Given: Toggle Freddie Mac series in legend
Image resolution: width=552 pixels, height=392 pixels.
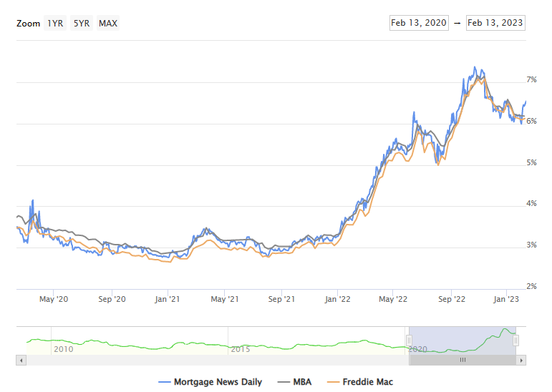Looking at the screenshot, I should 360,382.
